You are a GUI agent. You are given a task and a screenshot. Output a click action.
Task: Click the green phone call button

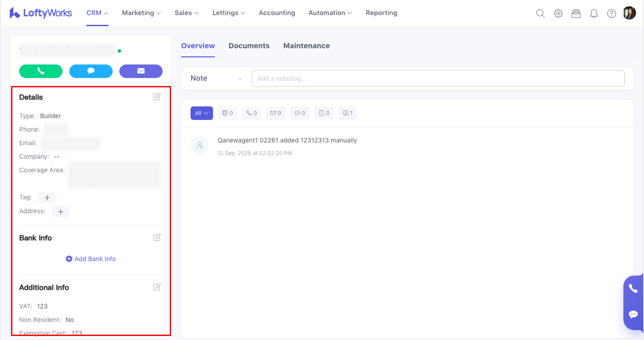click(41, 71)
